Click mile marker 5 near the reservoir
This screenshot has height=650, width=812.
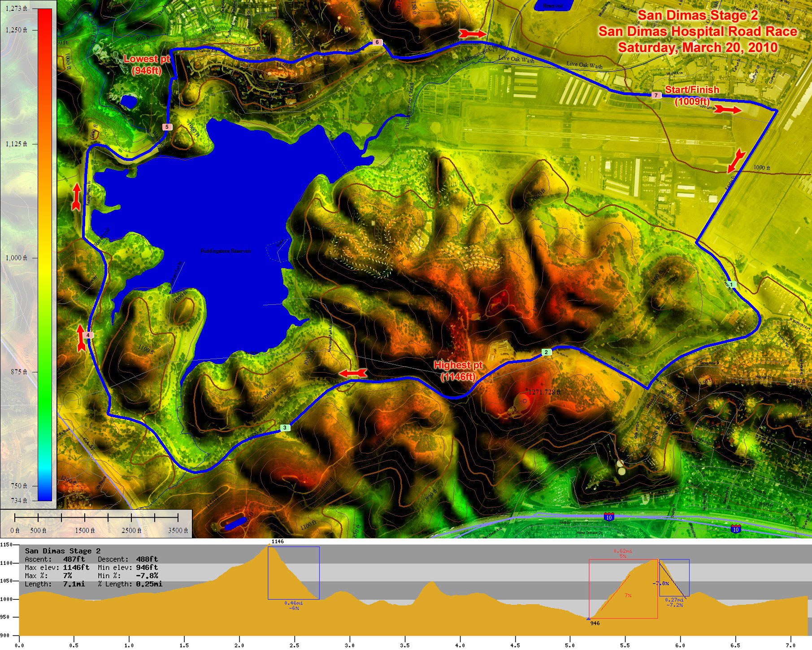[167, 127]
